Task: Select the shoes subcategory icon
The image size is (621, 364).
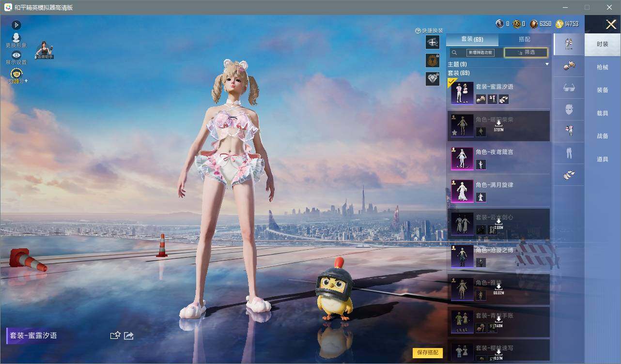Action: click(x=569, y=175)
